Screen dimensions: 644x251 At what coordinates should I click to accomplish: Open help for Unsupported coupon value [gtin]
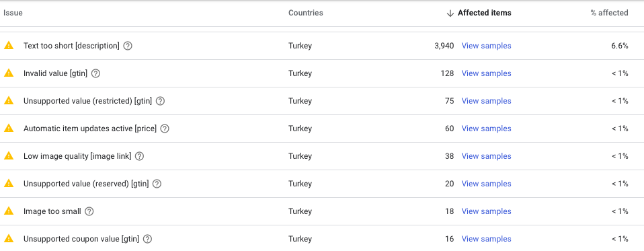pyautogui.click(x=147, y=239)
